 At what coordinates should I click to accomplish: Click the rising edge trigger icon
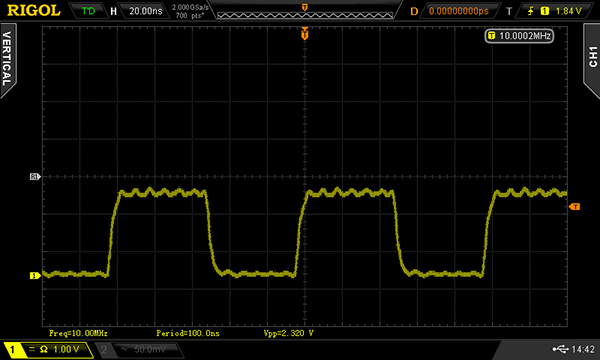click(530, 11)
